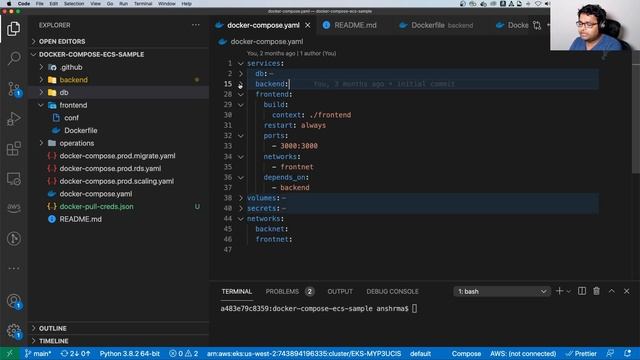Screen dimensions: 640x360
Task: Open notifications bell in status bar
Action: tap(627, 353)
